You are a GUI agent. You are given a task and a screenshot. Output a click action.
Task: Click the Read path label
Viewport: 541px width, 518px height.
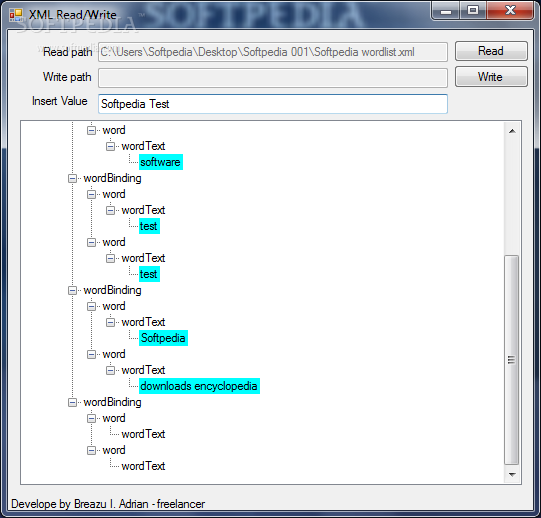pyautogui.click(x=68, y=52)
